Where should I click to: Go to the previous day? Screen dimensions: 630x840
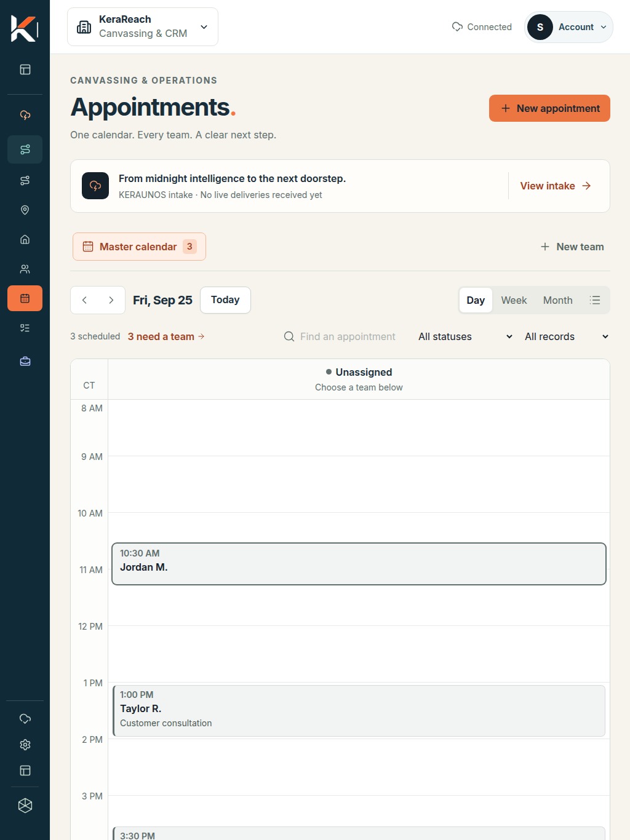(x=84, y=300)
